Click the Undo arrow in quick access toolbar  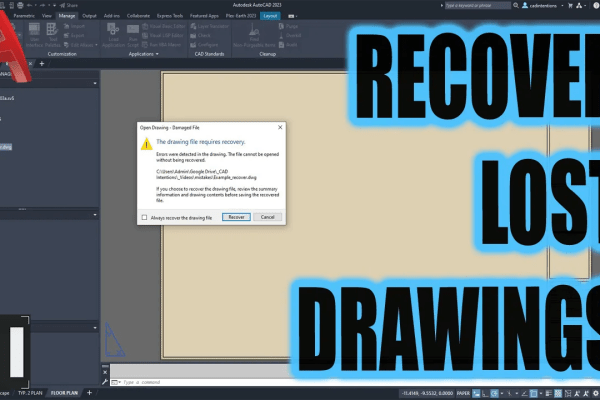pos(29,5)
